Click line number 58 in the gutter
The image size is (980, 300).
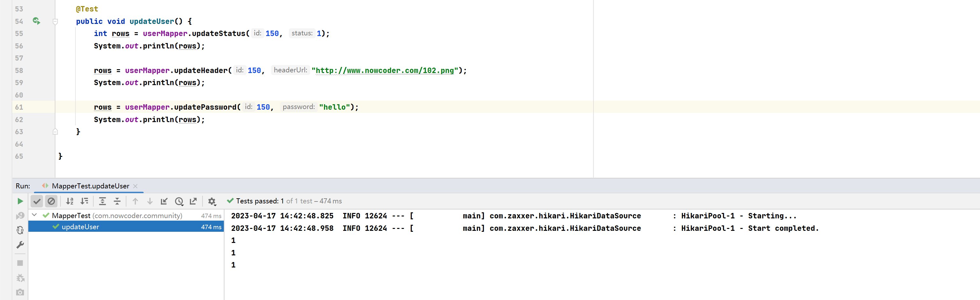[19, 70]
